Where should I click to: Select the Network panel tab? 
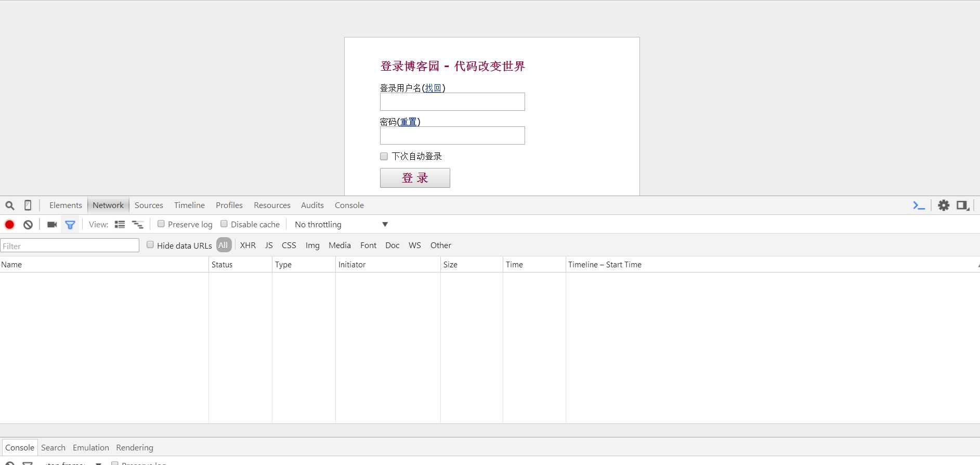coord(108,205)
